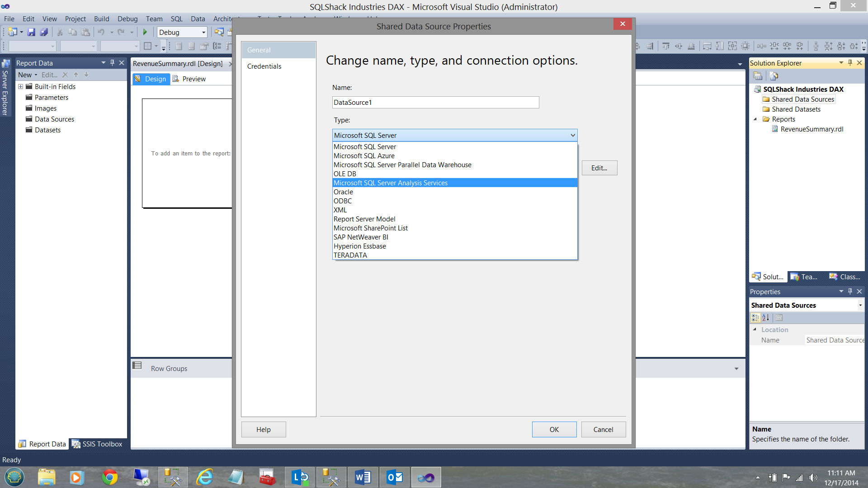The height and width of the screenshot is (488, 868).
Task: Click the OK button in dialog
Action: 554,429
